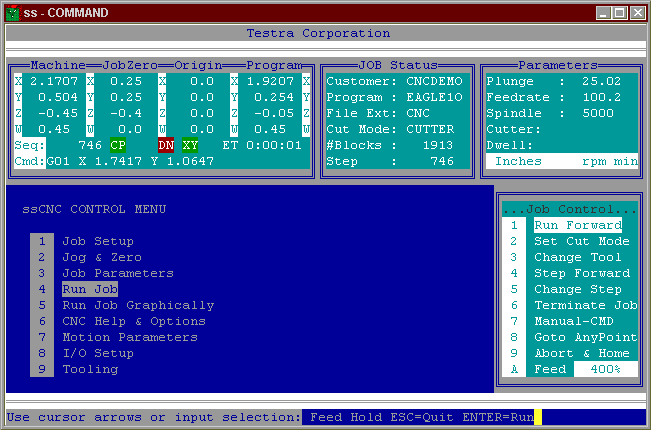Viewport: 652px width, 431px height.
Task: Open Job Parameters option
Action: [117, 273]
